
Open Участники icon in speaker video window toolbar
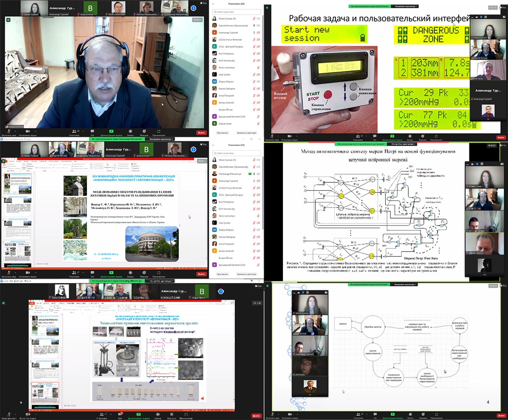click(74, 133)
